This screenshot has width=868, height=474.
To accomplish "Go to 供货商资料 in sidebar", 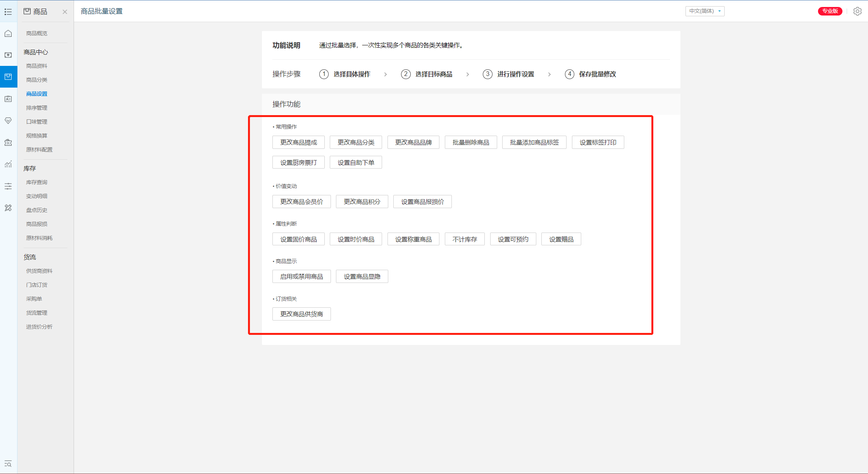I will coord(39,271).
